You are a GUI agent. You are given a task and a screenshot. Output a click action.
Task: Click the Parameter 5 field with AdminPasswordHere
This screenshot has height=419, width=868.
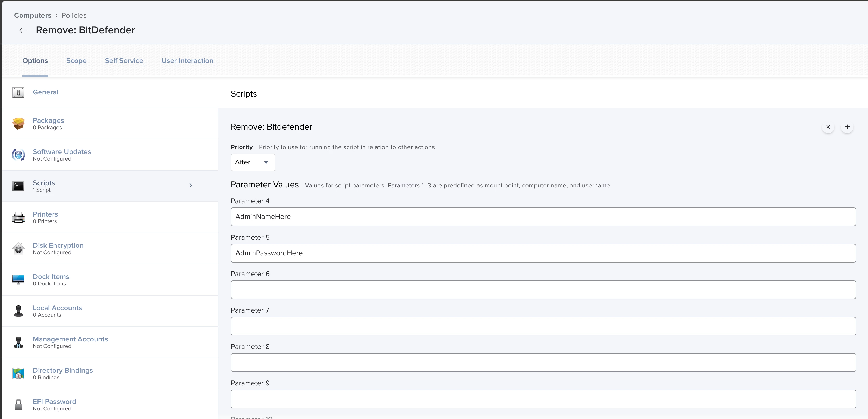point(543,253)
